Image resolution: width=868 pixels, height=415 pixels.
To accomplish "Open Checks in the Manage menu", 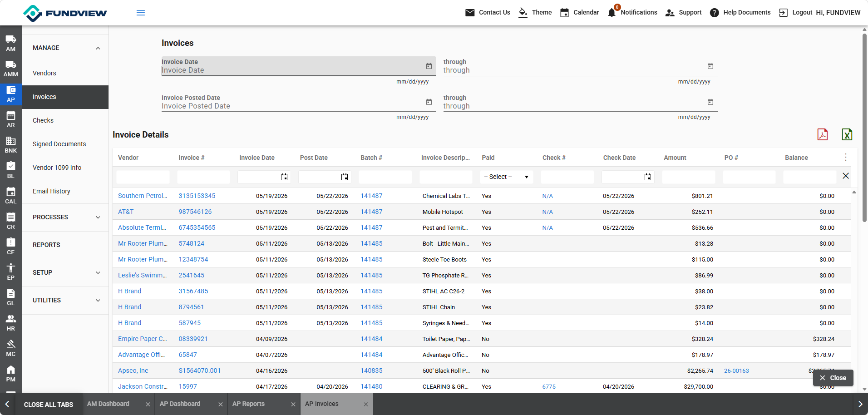I will [x=65, y=120].
